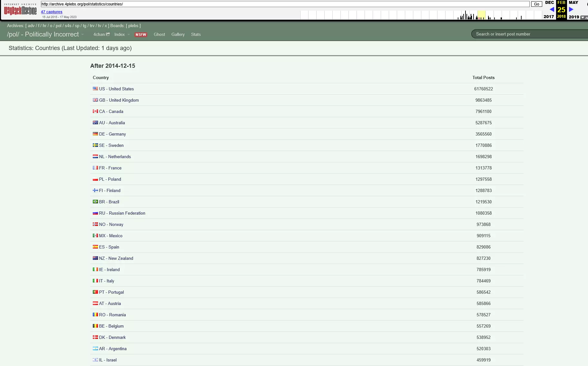Open the Ghost menu item
The image size is (588, 366).
tap(159, 34)
